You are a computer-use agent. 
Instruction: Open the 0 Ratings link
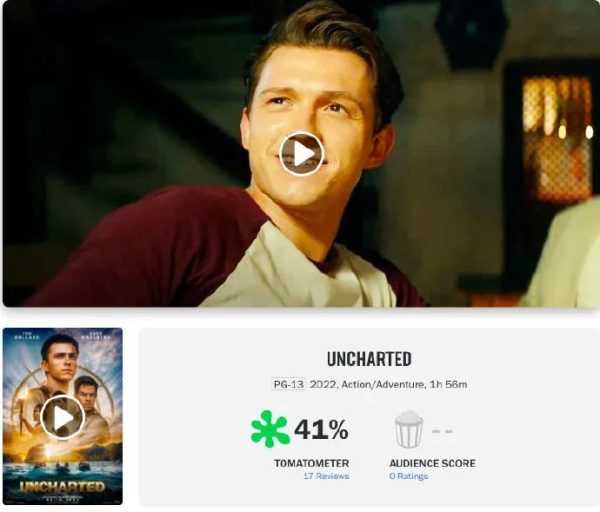[408, 476]
